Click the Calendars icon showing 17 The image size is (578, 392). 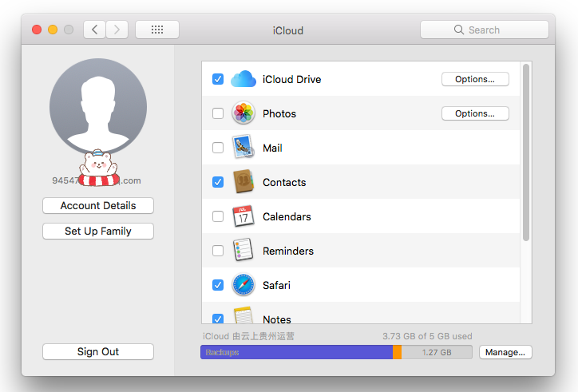click(x=243, y=216)
